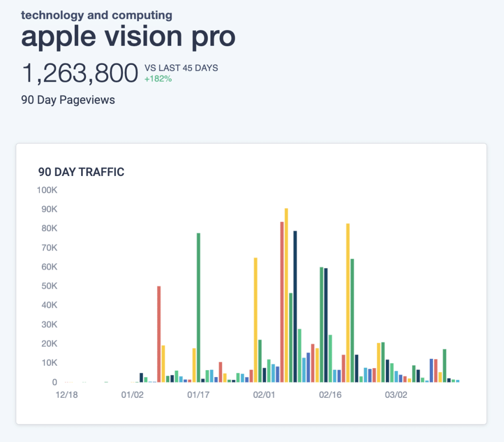Click the 100K y-axis label
The image size is (504, 442).
[47, 190]
